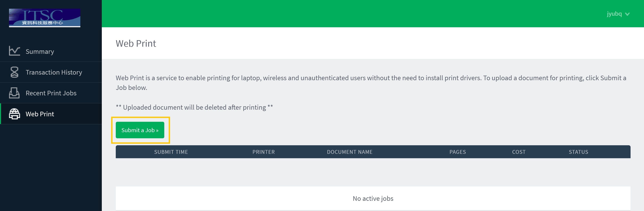
Task: Click the Web Print globe printer icon
Action: pyautogui.click(x=14, y=114)
